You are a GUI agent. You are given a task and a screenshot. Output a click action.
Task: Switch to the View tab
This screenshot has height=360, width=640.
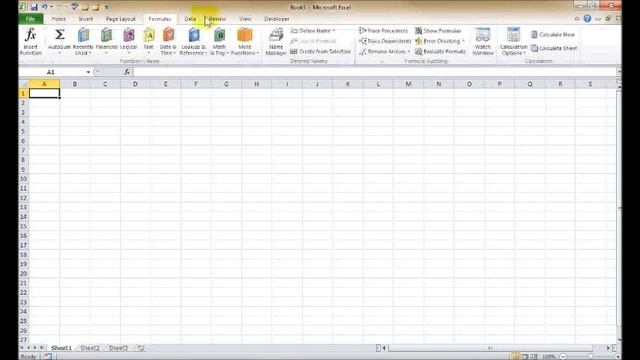point(245,19)
